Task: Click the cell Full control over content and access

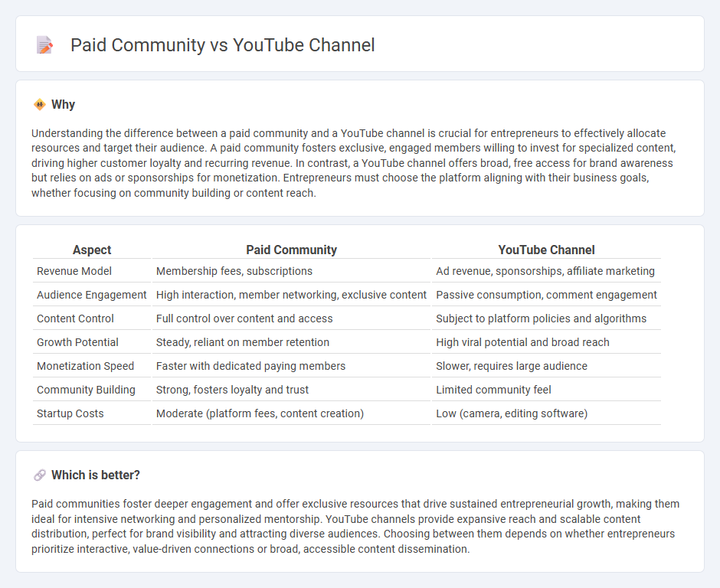Action: [x=291, y=318]
